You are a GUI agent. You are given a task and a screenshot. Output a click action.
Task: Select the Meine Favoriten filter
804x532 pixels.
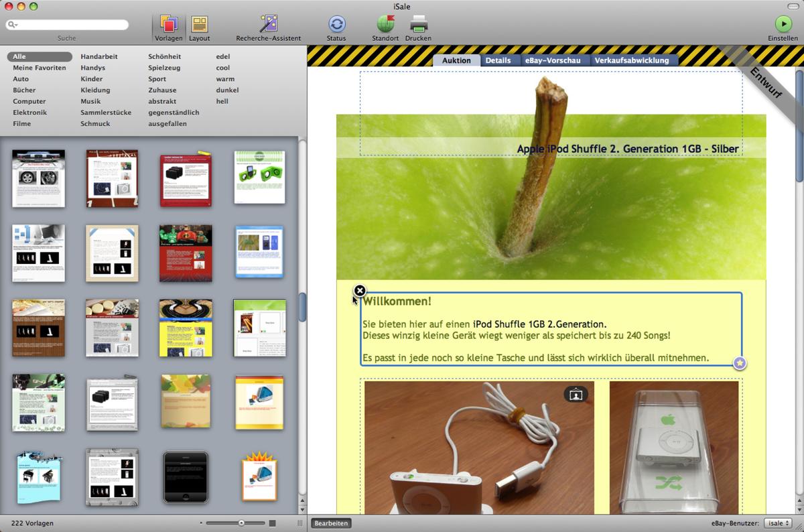coord(40,68)
